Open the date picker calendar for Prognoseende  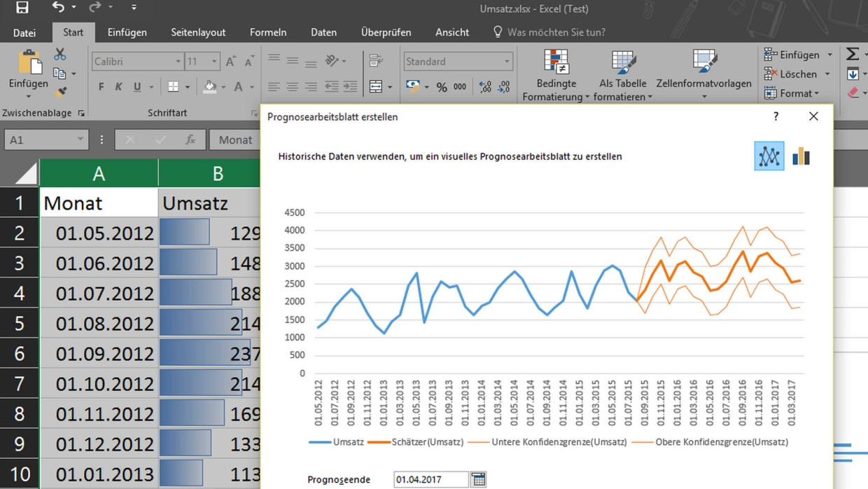(478, 479)
